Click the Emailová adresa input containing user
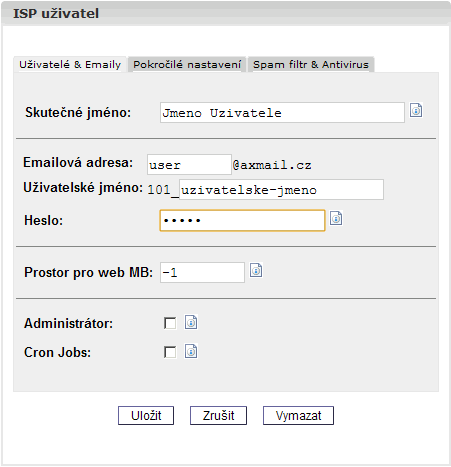The image size is (451, 467). [189, 164]
